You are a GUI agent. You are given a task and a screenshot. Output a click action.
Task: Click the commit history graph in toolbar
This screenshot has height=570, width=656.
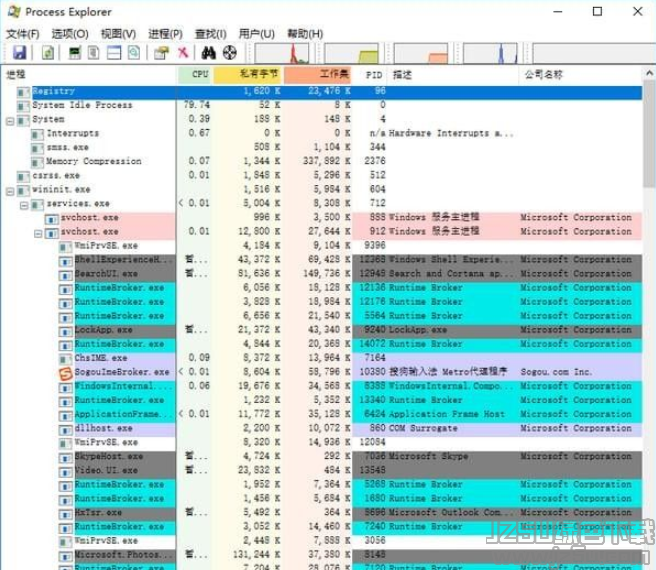pos(351,53)
